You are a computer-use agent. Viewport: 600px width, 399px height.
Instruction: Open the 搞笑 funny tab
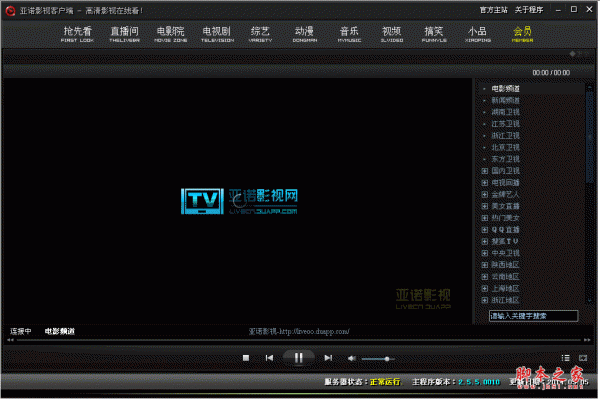(434, 34)
